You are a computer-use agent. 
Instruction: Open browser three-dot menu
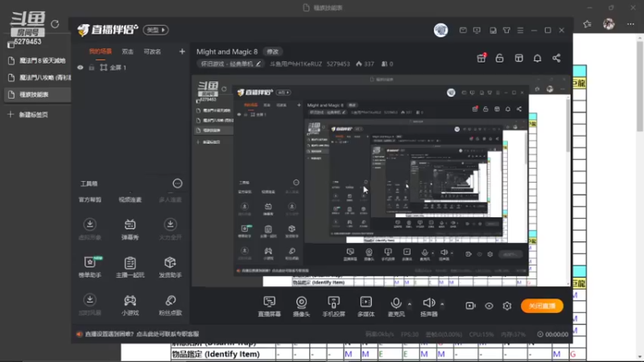pyautogui.click(x=631, y=24)
